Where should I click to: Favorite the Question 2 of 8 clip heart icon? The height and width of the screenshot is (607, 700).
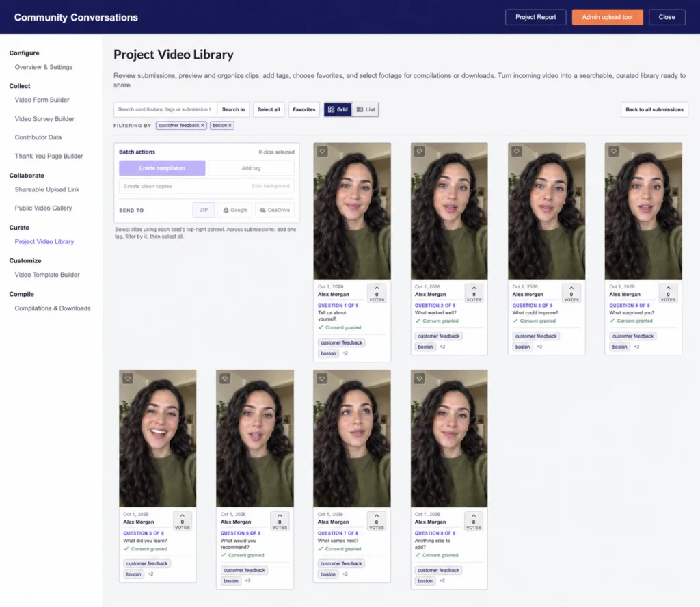point(419,151)
